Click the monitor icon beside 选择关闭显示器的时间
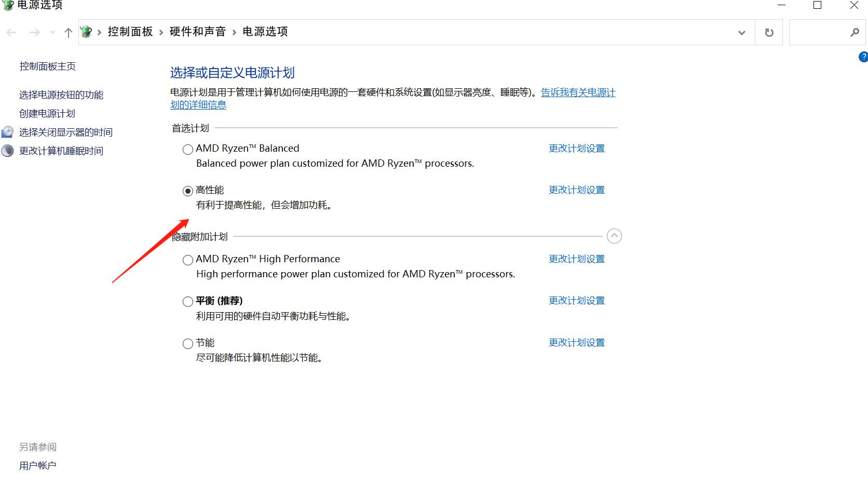This screenshot has width=868, height=484. point(7,132)
